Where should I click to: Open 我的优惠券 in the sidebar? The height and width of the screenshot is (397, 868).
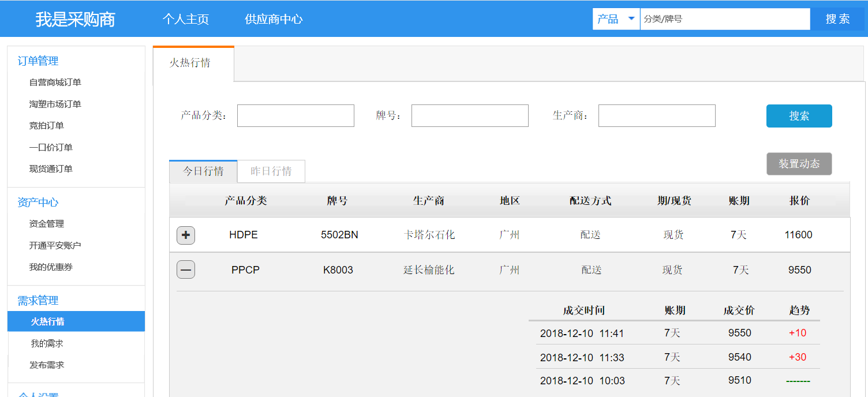click(x=51, y=267)
